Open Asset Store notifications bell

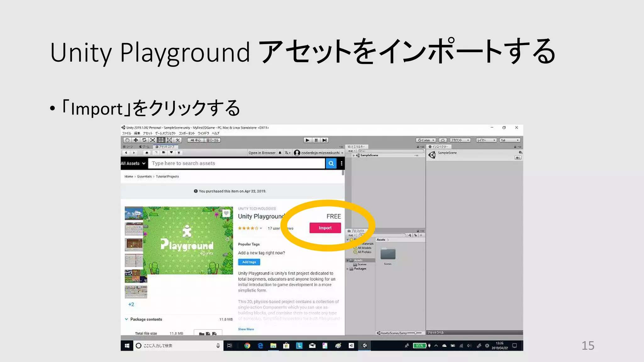click(x=280, y=153)
